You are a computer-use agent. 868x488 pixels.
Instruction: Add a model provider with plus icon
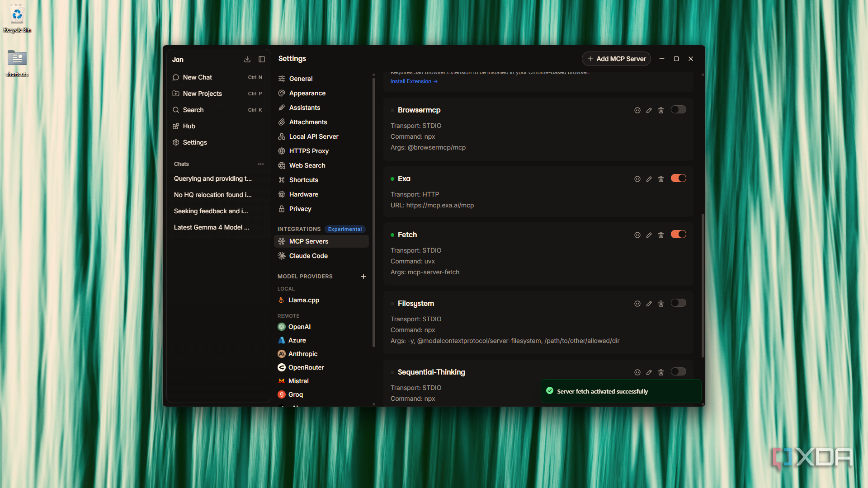363,277
